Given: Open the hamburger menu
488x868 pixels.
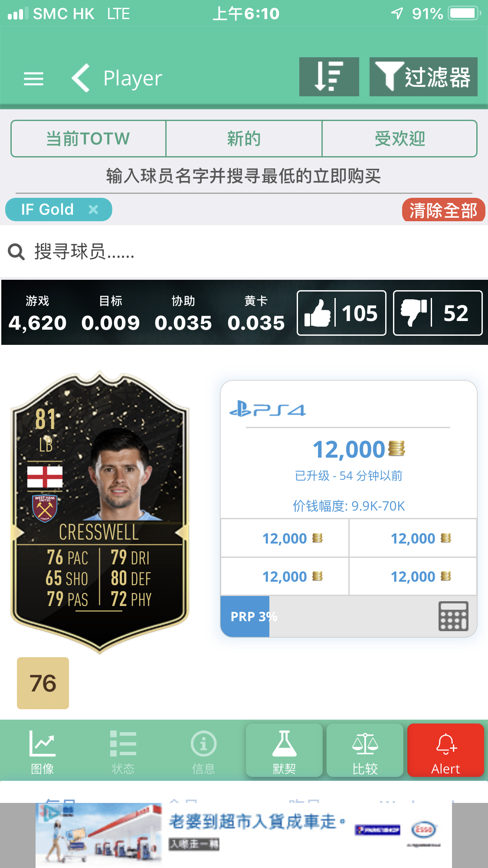Looking at the screenshot, I should (33, 79).
